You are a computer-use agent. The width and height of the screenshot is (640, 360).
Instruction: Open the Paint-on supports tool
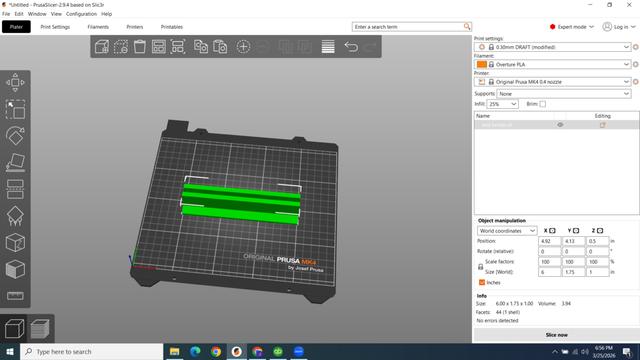pos(15,216)
